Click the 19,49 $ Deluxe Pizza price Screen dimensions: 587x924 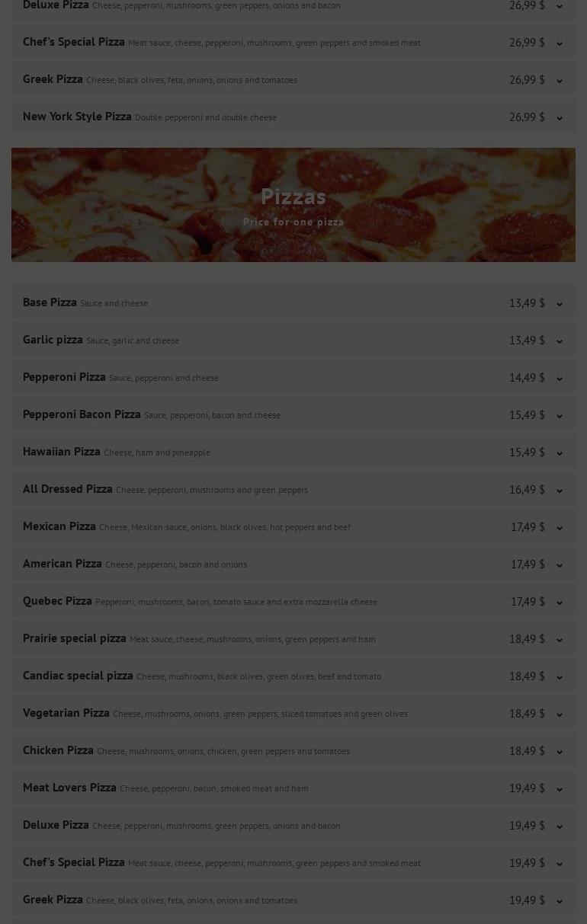click(527, 826)
